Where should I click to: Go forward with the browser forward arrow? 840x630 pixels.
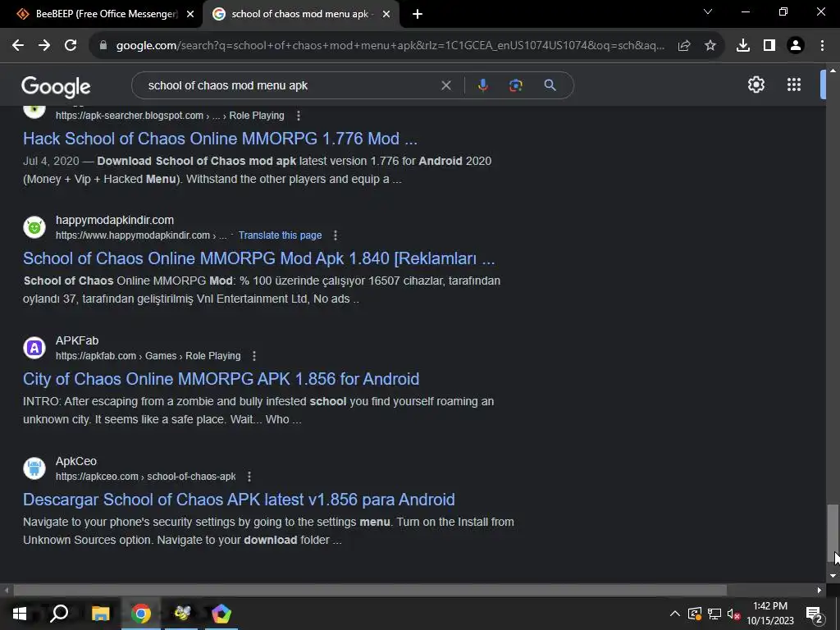[44, 46]
